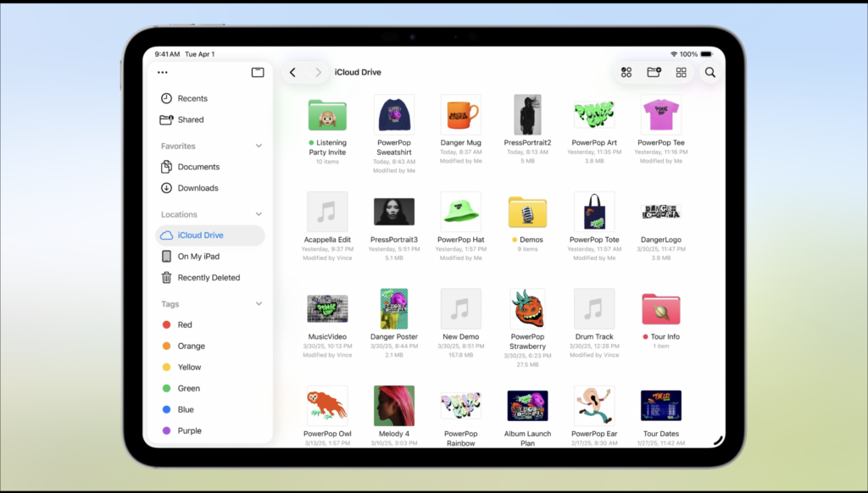Filter by the Red tag
This screenshot has width=868, height=493.
[184, 325]
